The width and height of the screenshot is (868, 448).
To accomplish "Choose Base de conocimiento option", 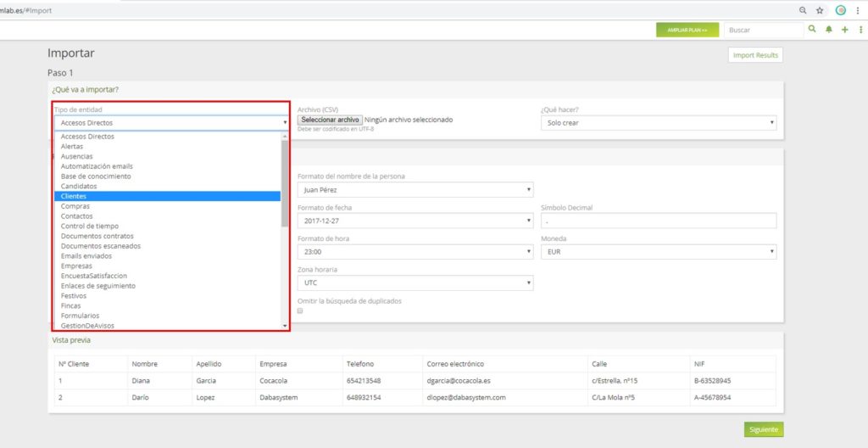I will click(x=168, y=176).
